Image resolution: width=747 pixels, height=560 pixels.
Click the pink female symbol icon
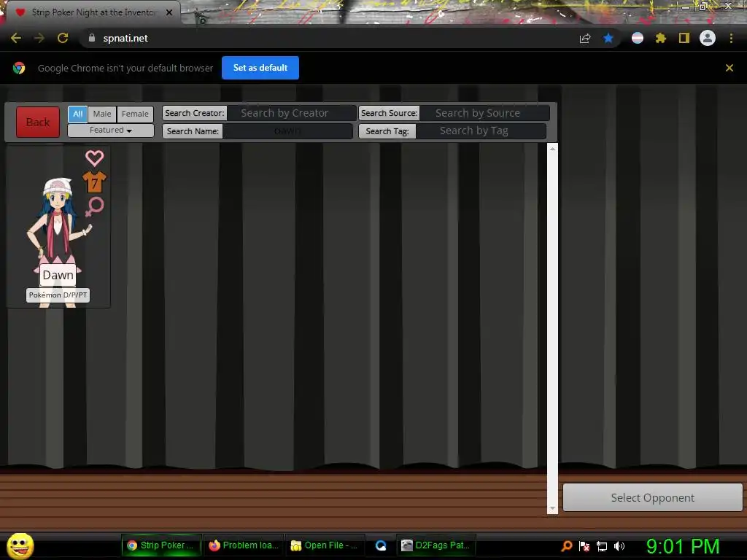click(94, 206)
